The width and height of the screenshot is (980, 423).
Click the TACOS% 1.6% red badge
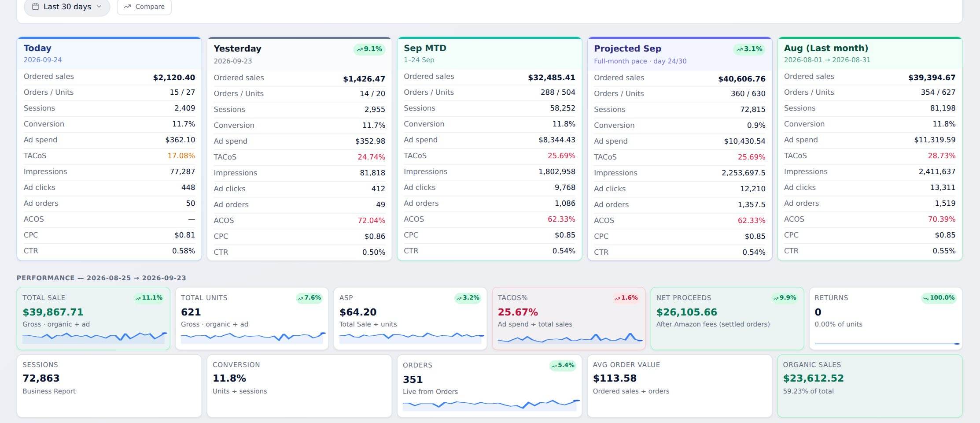click(x=626, y=298)
